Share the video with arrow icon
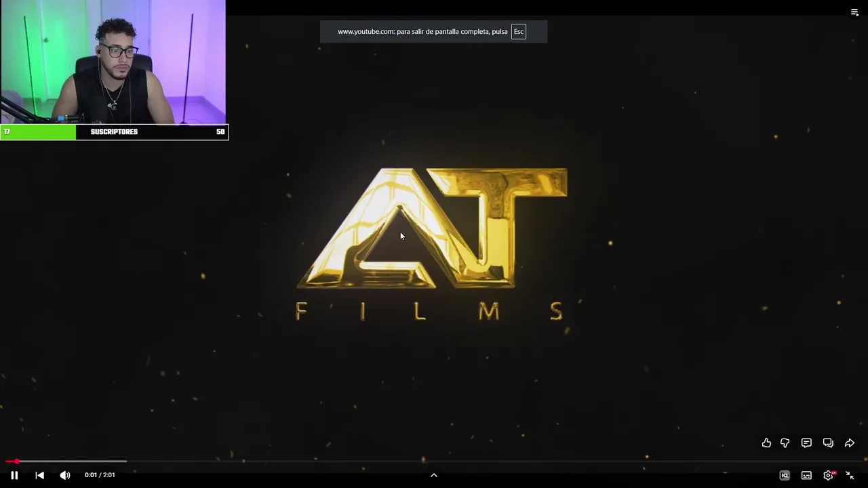The height and width of the screenshot is (488, 868). [849, 443]
